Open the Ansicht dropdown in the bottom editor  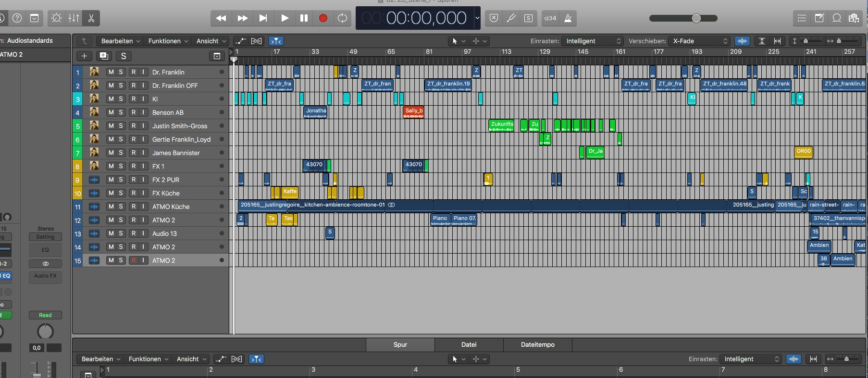tap(191, 359)
